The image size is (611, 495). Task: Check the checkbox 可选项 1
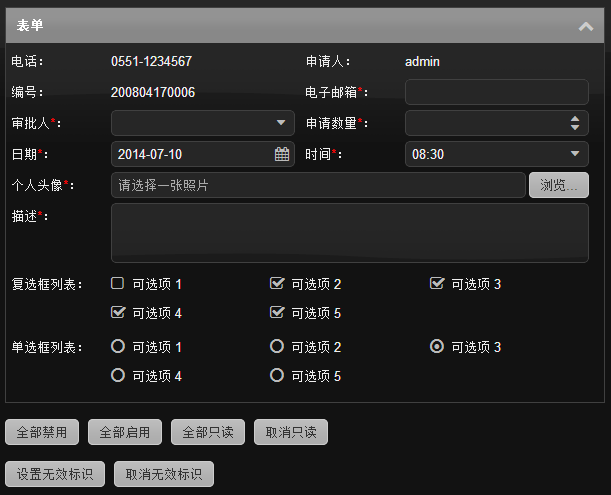118,283
